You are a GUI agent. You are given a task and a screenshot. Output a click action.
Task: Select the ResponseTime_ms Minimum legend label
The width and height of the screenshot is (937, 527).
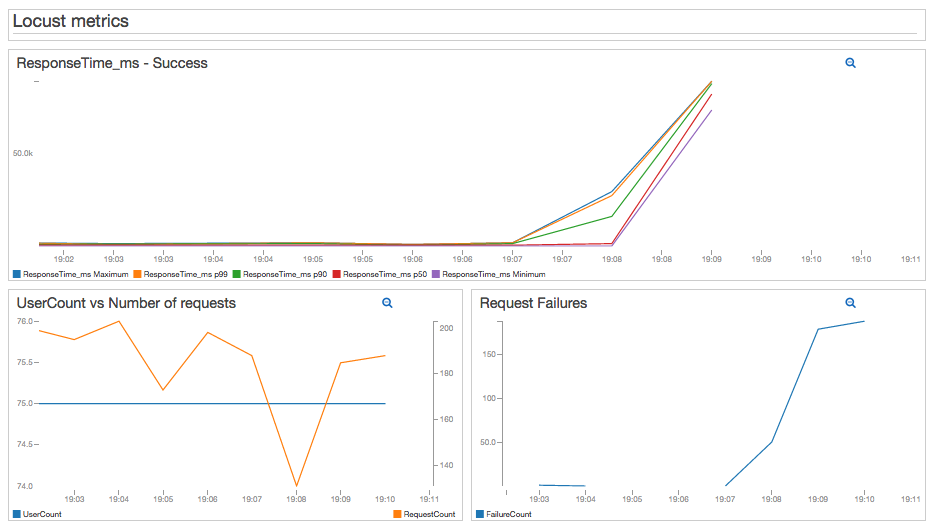[494, 274]
